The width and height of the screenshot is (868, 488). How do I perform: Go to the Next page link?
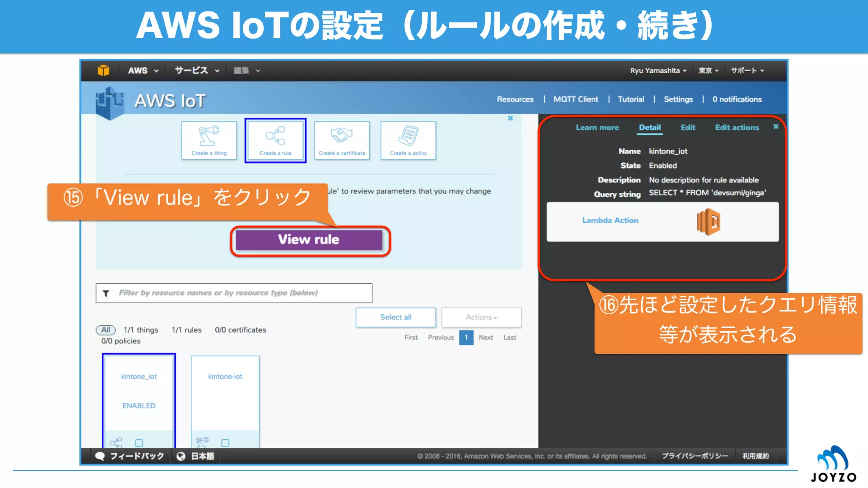pyautogui.click(x=486, y=338)
